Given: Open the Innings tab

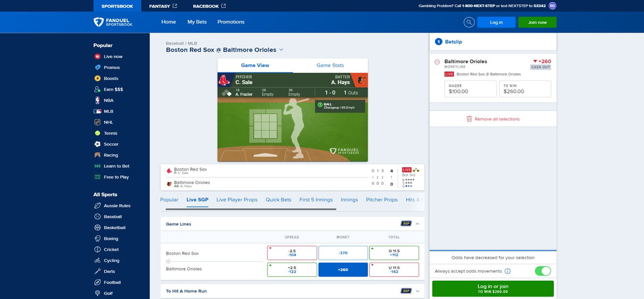Looking at the screenshot, I should [x=349, y=200].
